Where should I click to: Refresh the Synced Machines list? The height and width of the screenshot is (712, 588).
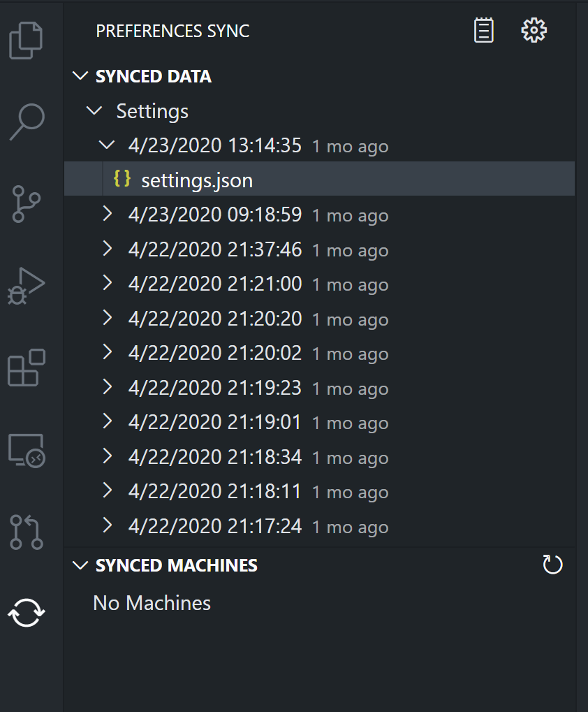pyautogui.click(x=552, y=565)
